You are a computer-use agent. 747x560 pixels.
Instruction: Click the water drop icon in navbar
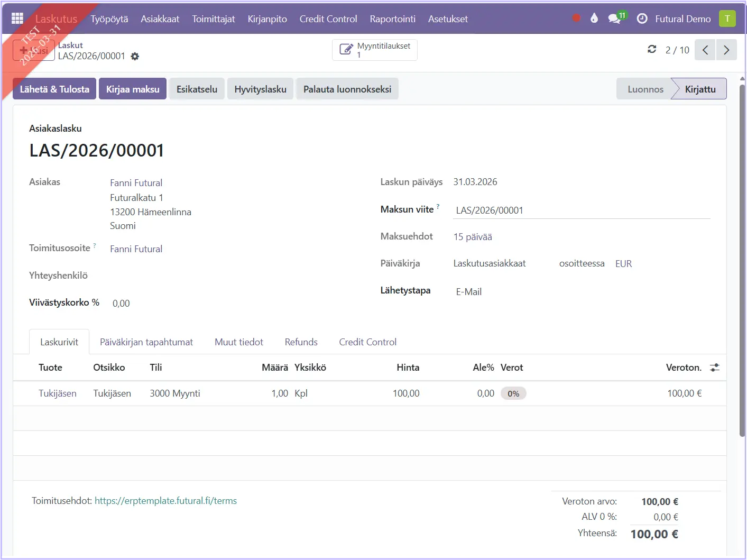594,19
